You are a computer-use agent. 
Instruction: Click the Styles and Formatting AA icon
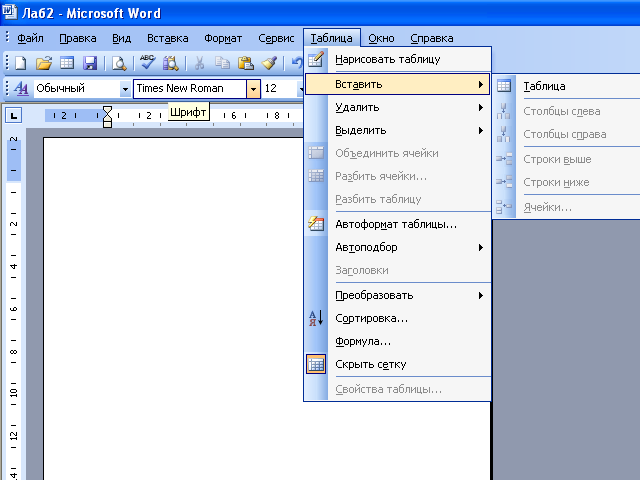pos(21,88)
